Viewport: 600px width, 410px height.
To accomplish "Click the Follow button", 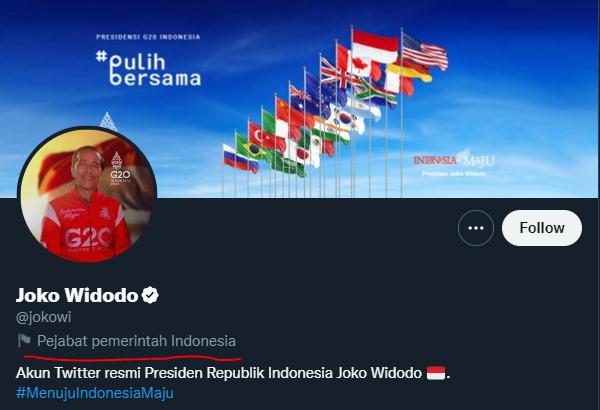I will click(x=542, y=228).
